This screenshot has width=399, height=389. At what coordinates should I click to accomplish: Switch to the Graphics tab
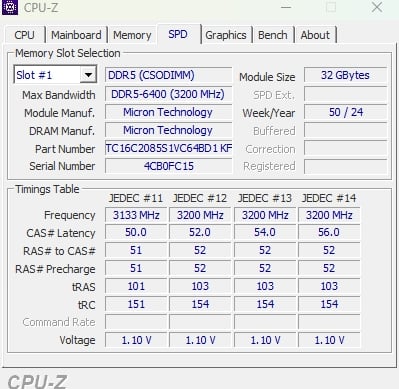click(x=226, y=35)
